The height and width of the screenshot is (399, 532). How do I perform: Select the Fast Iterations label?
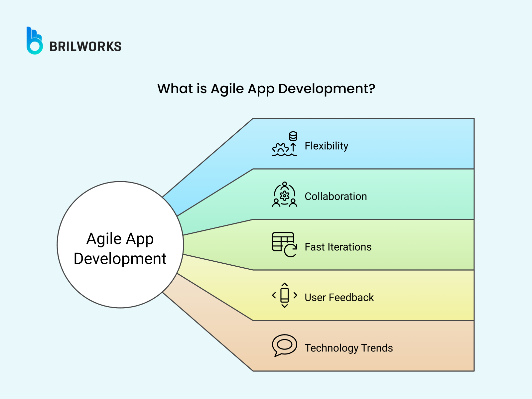[338, 247]
